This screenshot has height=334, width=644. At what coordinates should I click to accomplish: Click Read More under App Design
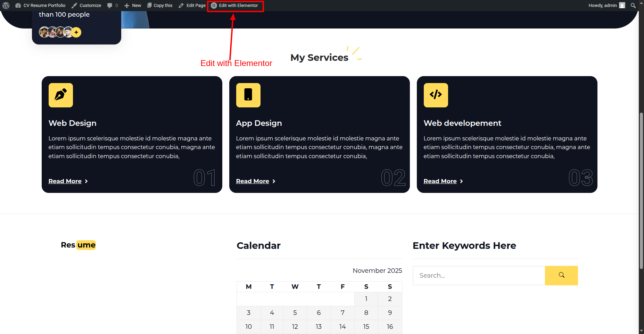click(253, 181)
